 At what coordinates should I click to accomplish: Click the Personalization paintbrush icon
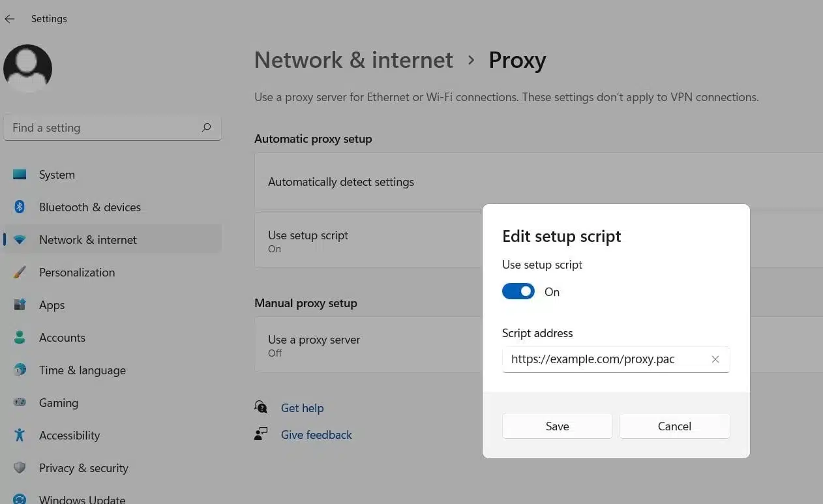pos(20,273)
